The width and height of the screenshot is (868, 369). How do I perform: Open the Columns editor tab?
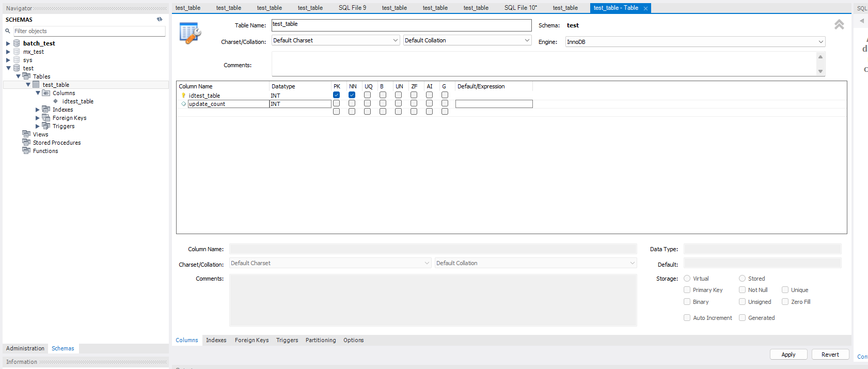click(187, 340)
